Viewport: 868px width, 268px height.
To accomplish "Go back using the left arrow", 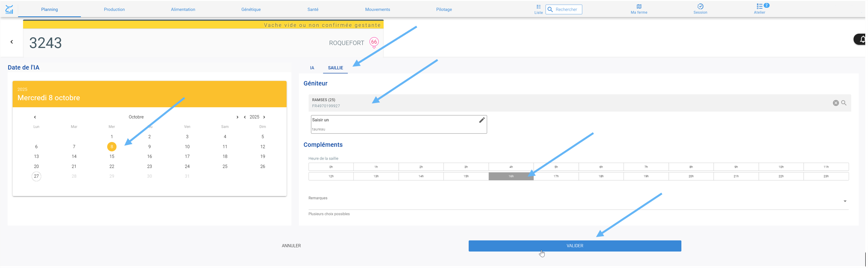I will point(12,42).
